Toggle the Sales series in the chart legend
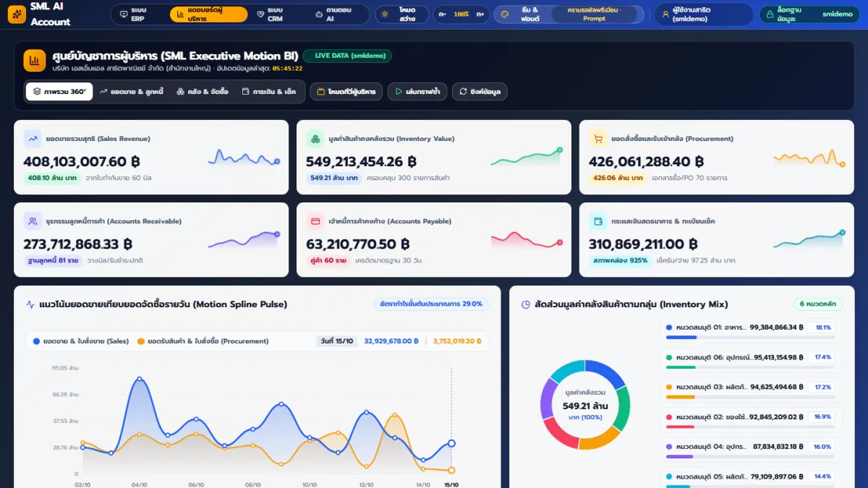 pyautogui.click(x=81, y=341)
